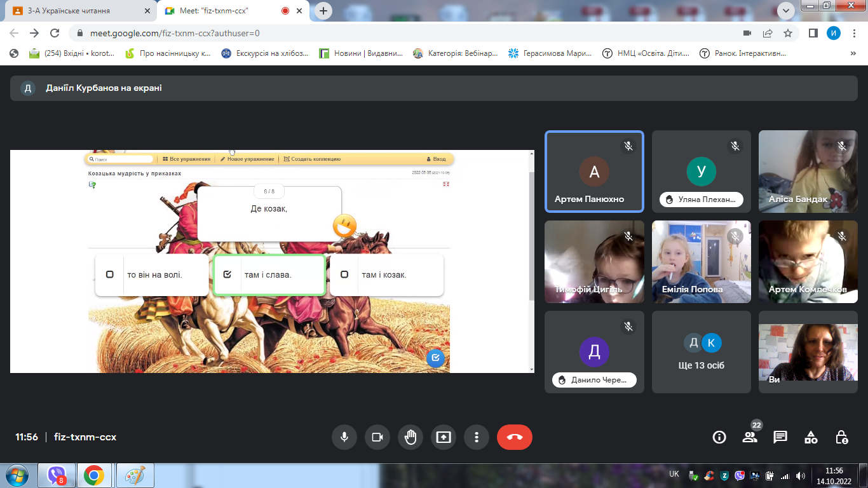This screenshot has height=488, width=868.
Task: Open the Chrome profile 'И' avatar
Action: click(x=834, y=33)
